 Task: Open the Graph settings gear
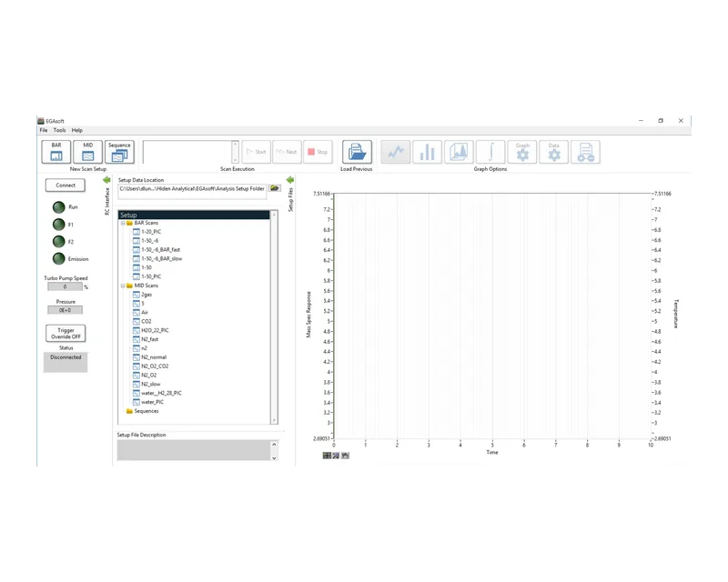(x=522, y=152)
